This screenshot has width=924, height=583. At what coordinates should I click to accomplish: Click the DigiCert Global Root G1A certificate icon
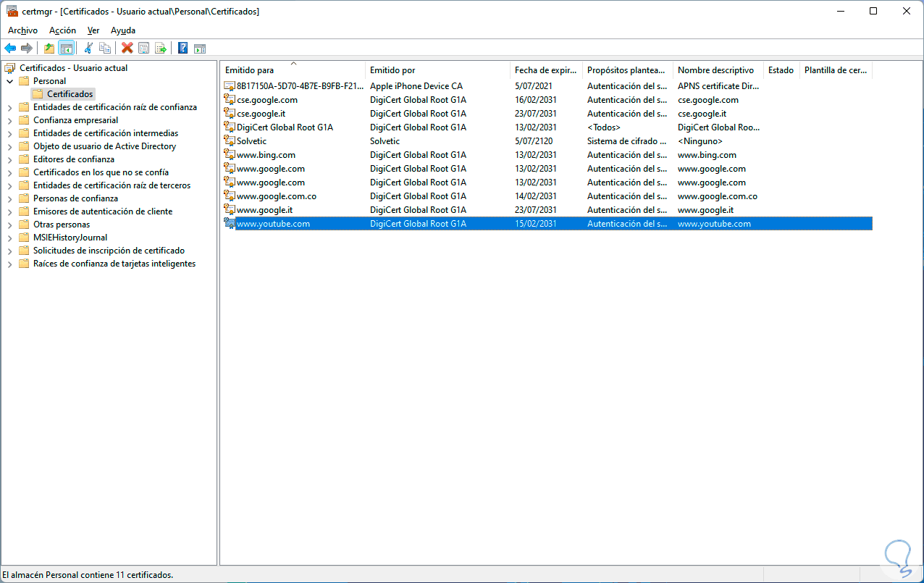click(230, 127)
